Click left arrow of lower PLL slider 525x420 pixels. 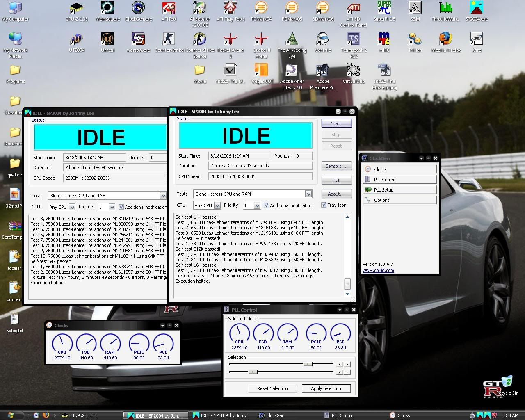click(339, 372)
